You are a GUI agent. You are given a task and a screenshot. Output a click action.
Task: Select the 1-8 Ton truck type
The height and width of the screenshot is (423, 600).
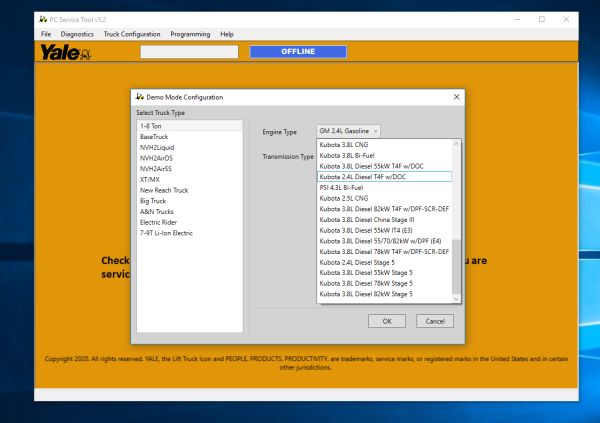[190, 126]
